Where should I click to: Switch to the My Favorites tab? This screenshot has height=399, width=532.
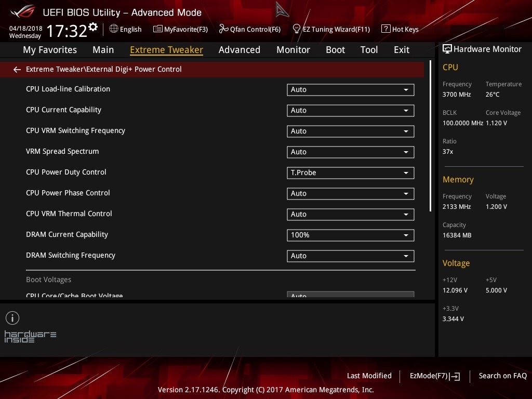(x=50, y=50)
